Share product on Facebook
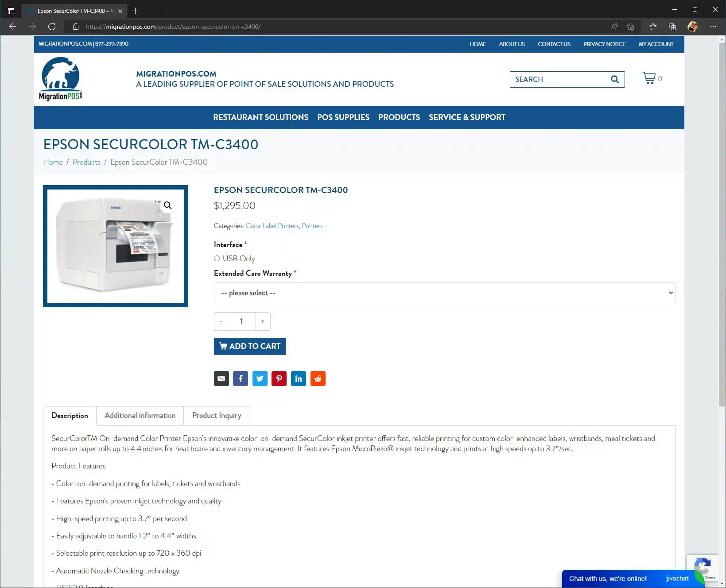This screenshot has height=588, width=726. coord(241,379)
